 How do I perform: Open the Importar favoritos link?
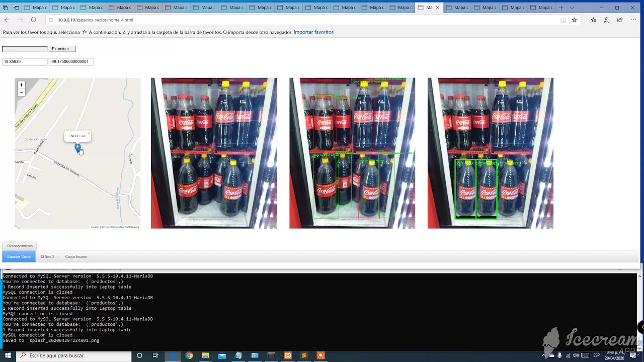click(x=313, y=32)
